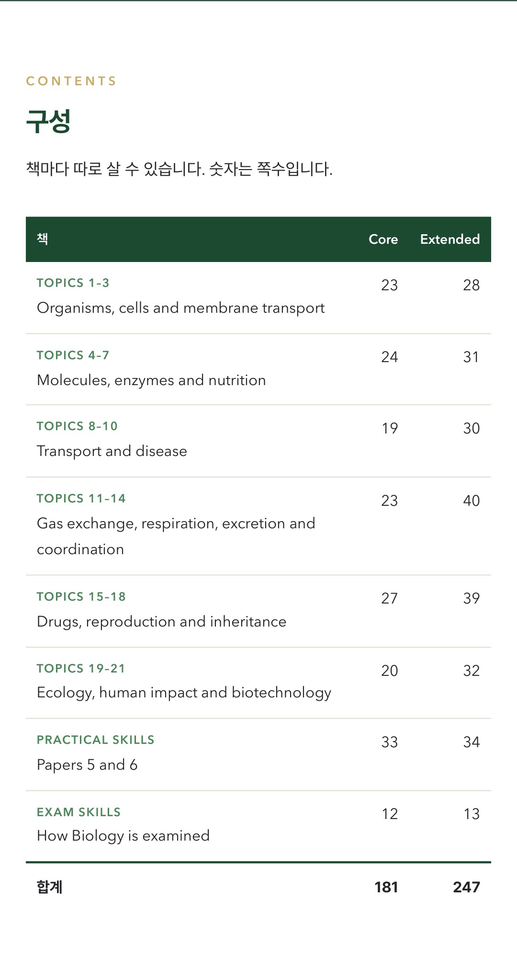Click the 합계 total label
Image resolution: width=517 pixels, height=980 pixels.
(x=50, y=887)
